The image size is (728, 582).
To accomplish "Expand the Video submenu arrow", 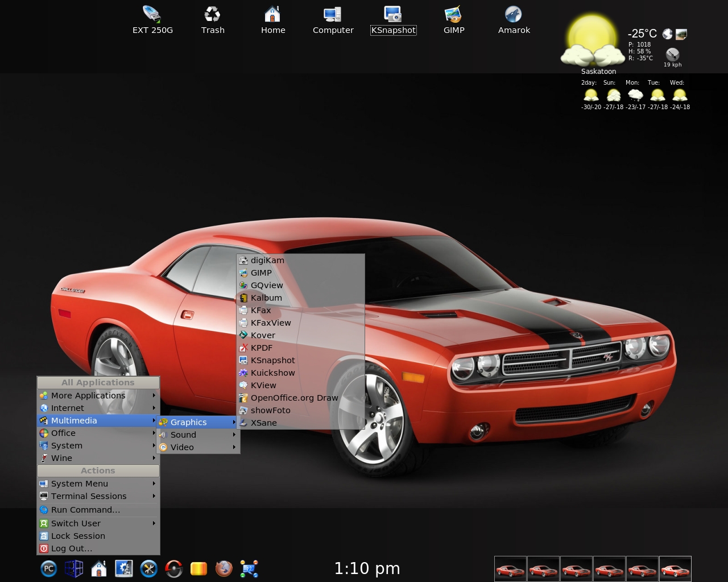I will 234,447.
